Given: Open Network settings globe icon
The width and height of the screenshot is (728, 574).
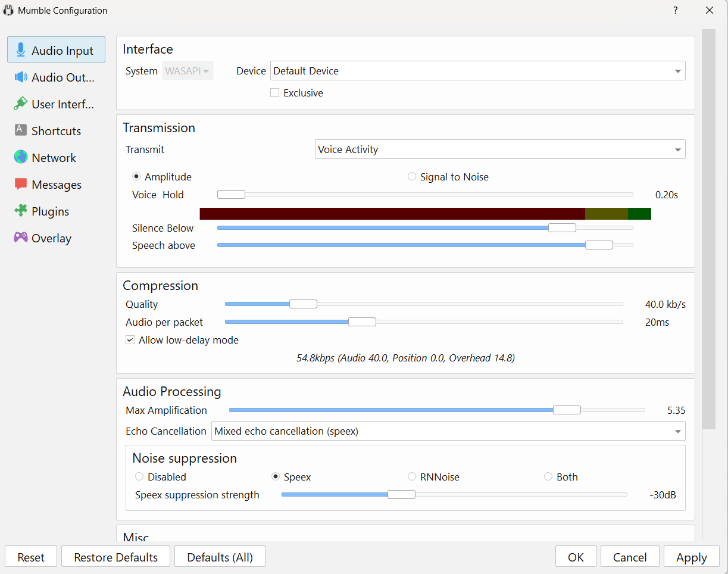Looking at the screenshot, I should pyautogui.click(x=21, y=157).
